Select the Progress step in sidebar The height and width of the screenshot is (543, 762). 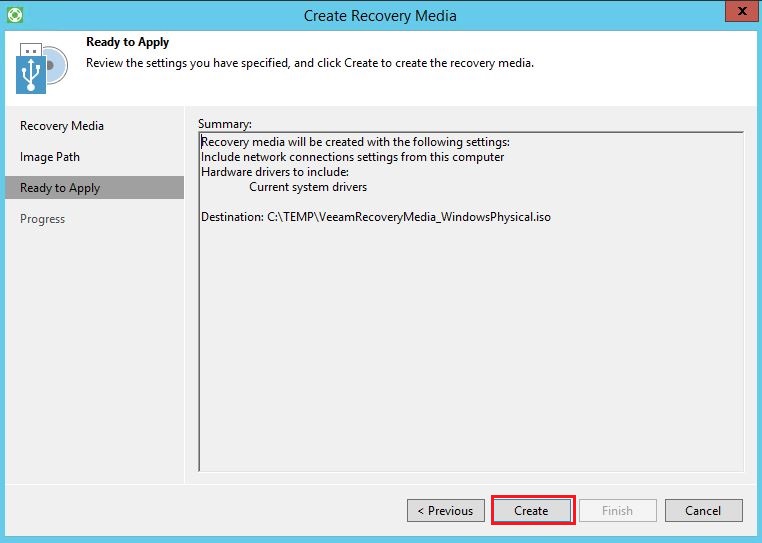tap(42, 219)
